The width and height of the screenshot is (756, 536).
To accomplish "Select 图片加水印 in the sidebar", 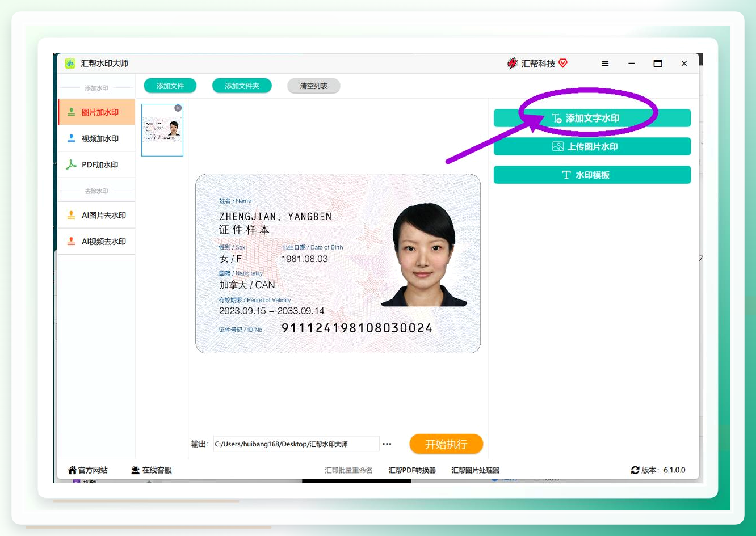I will [96, 112].
